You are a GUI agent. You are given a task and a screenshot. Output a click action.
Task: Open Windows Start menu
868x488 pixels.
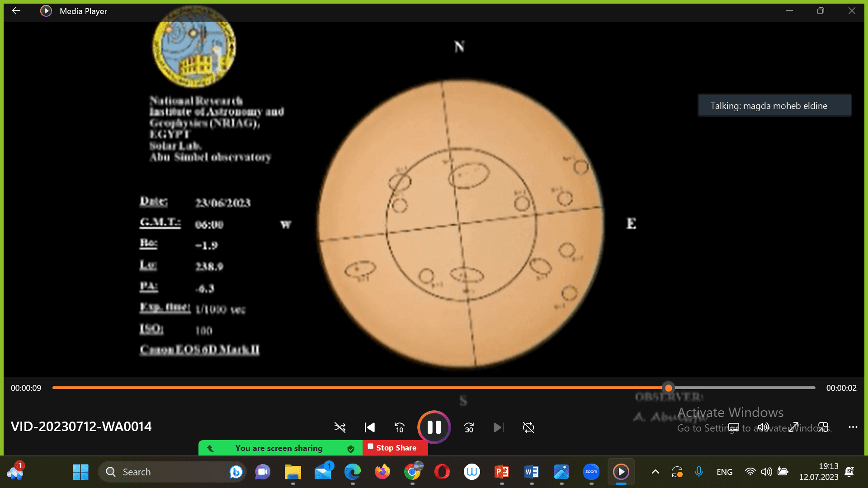click(x=80, y=472)
